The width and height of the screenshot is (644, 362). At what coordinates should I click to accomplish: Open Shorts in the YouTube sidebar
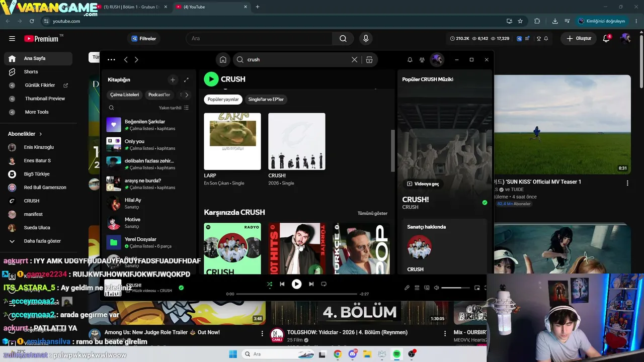point(38,72)
